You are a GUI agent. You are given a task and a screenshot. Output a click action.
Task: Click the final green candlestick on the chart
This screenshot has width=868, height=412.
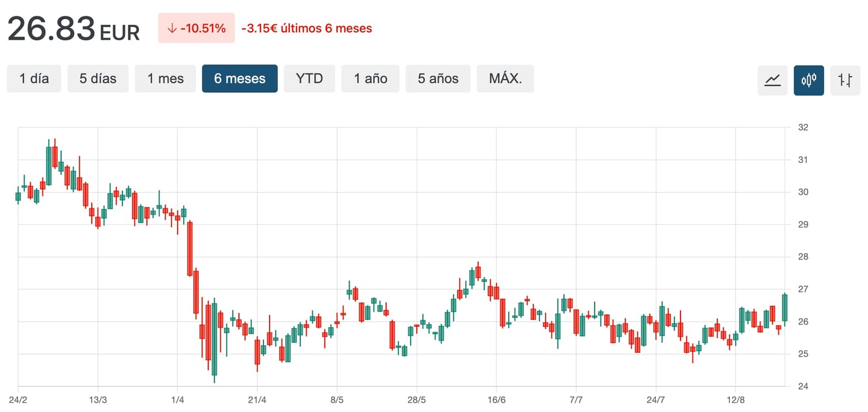[784, 307]
